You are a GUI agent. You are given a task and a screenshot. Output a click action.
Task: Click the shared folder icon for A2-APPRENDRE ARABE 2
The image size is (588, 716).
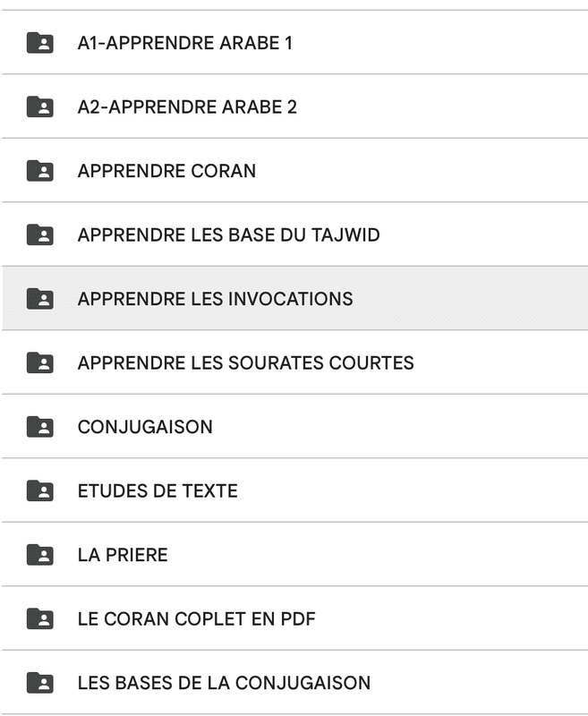pos(40,107)
